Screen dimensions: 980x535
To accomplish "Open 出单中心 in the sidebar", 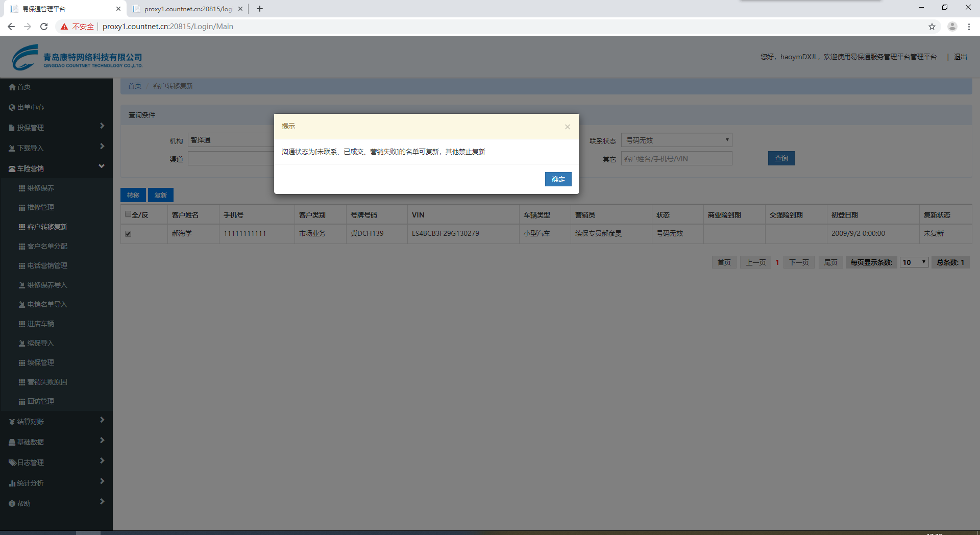I will pyautogui.click(x=56, y=107).
